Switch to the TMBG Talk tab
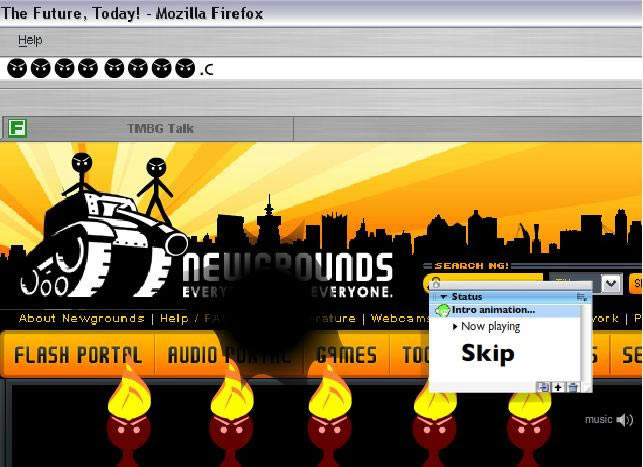This screenshot has height=467, width=643. (160, 128)
